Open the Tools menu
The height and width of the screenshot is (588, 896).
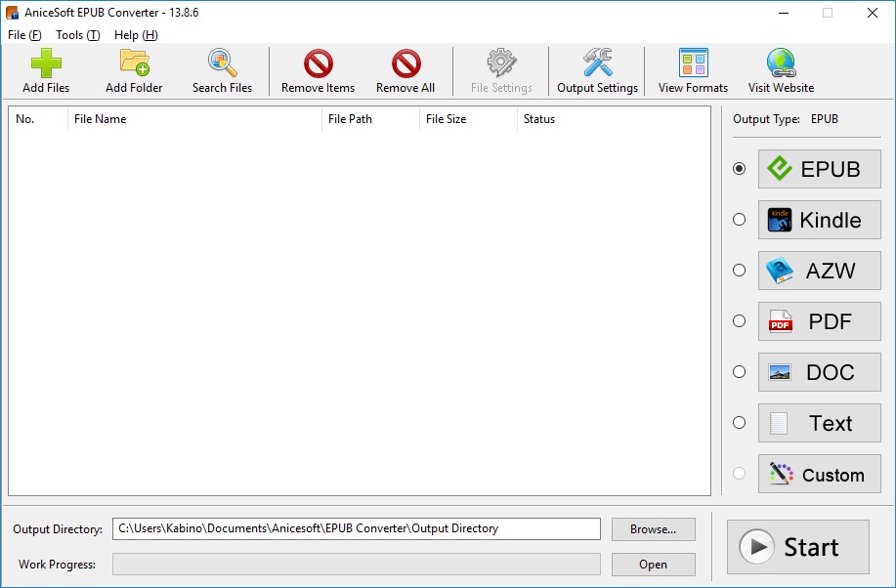point(78,35)
